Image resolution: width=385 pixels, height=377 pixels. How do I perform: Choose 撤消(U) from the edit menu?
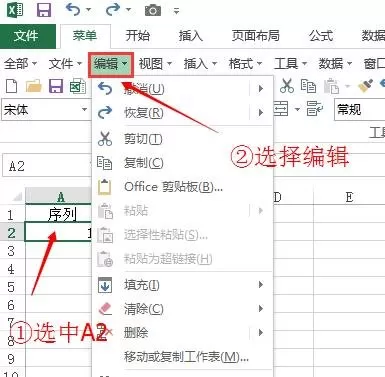[183, 89]
